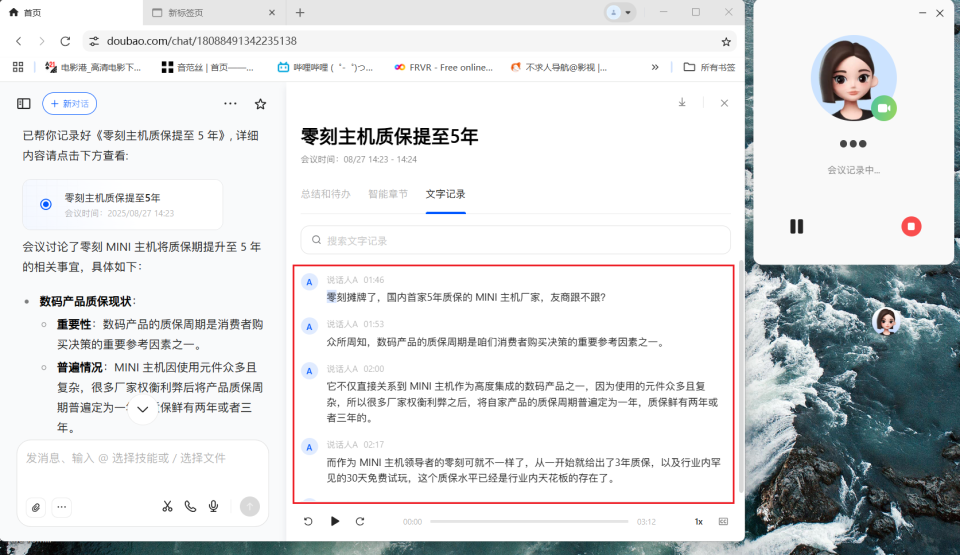Open a new browser tab
The image size is (960, 555).
tap(300, 12)
